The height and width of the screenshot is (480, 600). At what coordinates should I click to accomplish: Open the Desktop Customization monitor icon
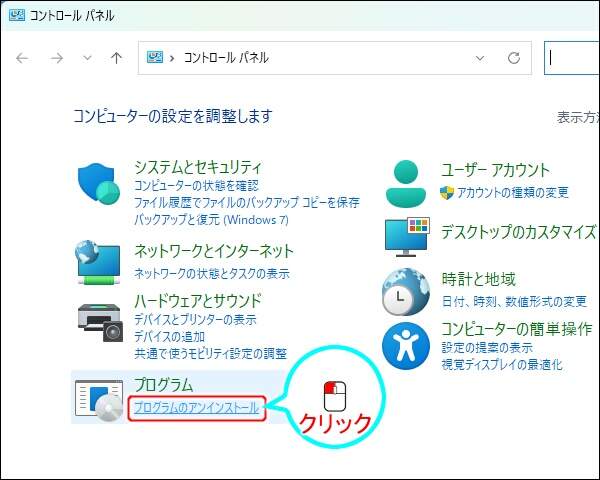click(x=407, y=236)
